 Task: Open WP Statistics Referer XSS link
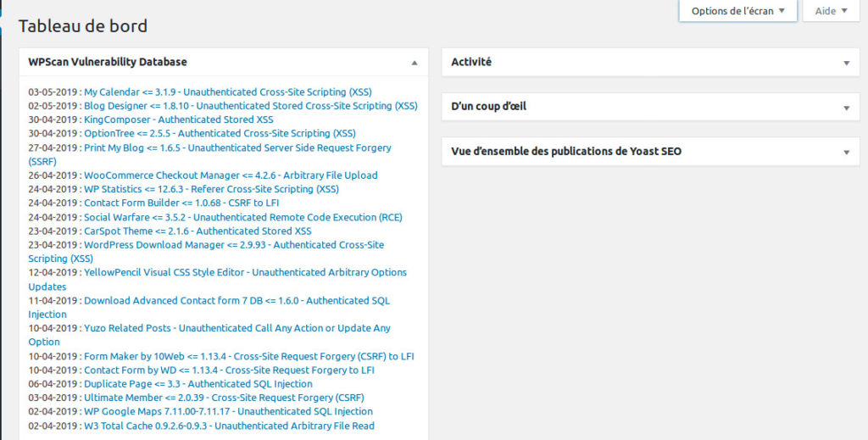click(211, 189)
